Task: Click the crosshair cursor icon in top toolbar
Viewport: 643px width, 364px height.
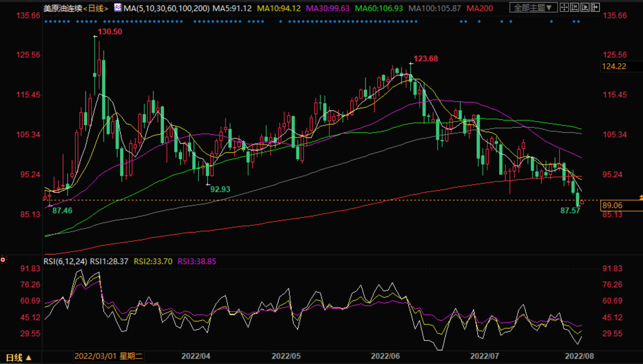Action: point(564,7)
